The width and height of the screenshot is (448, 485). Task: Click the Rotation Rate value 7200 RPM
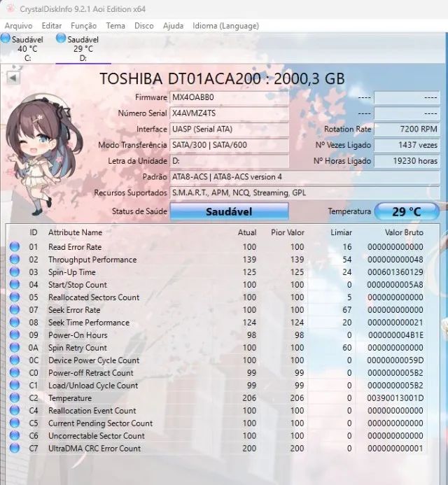pyautogui.click(x=407, y=129)
